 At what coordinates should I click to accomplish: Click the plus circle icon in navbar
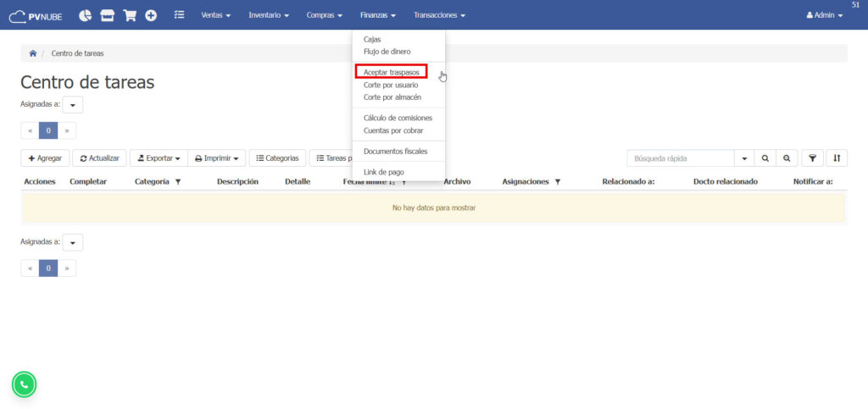pos(151,15)
